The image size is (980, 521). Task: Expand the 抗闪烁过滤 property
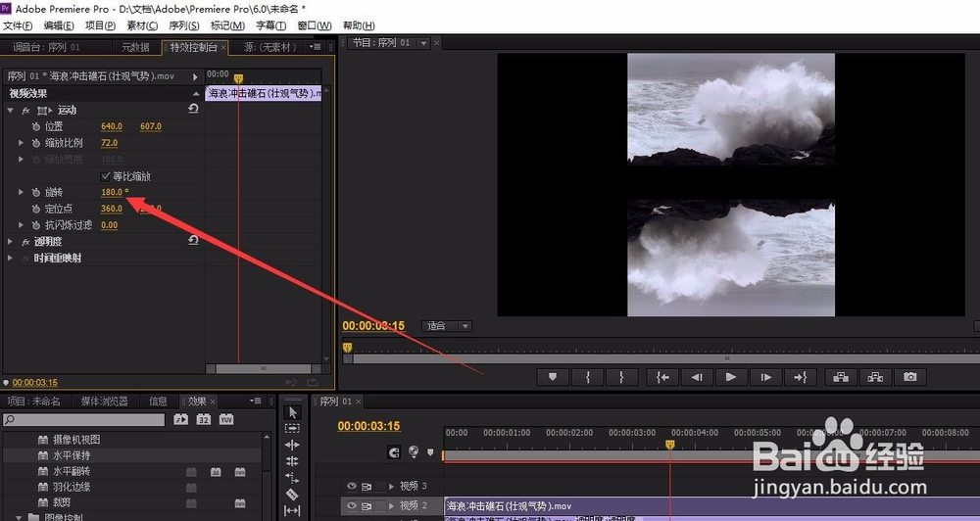pos(21,225)
